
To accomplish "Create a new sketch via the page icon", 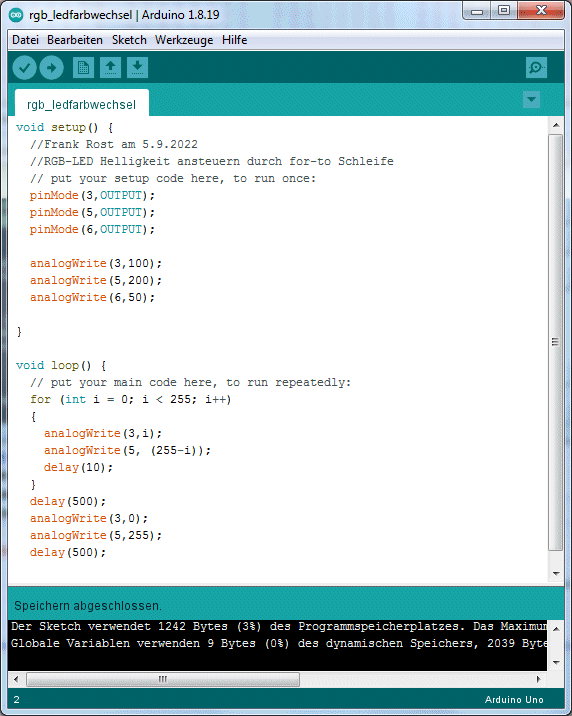I will 83,68.
